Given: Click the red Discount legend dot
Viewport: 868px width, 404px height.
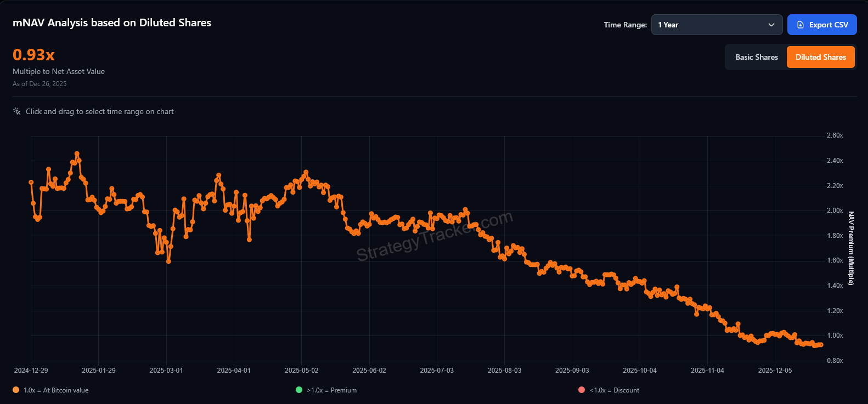Looking at the screenshot, I should [x=582, y=390].
